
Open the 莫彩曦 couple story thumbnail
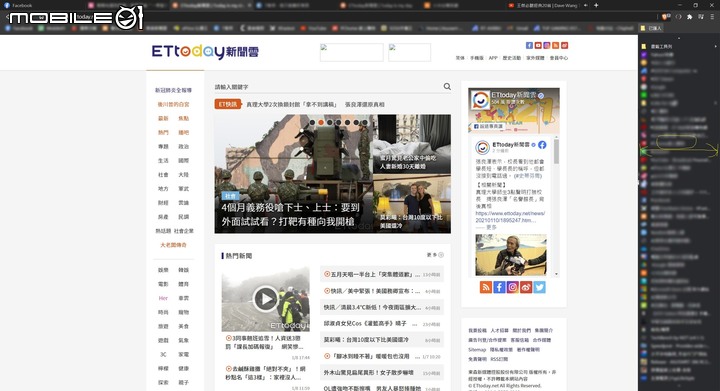(412, 203)
